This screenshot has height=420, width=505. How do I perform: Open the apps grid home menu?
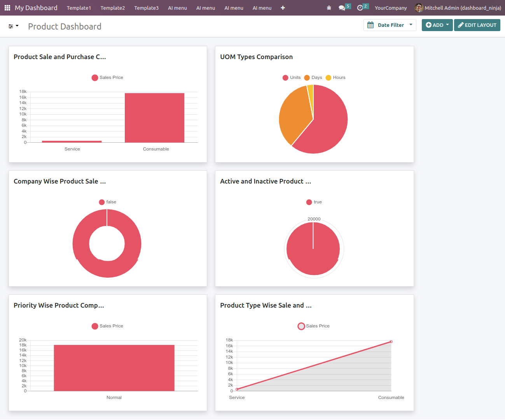click(x=7, y=8)
